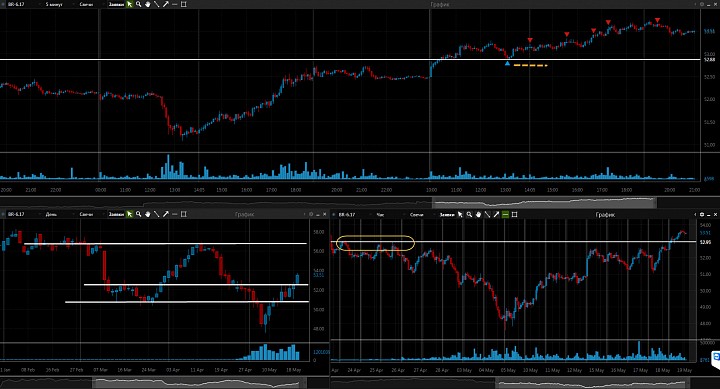Open settings gear of the daily chart panel
This screenshot has width=720, height=389.
point(311,214)
